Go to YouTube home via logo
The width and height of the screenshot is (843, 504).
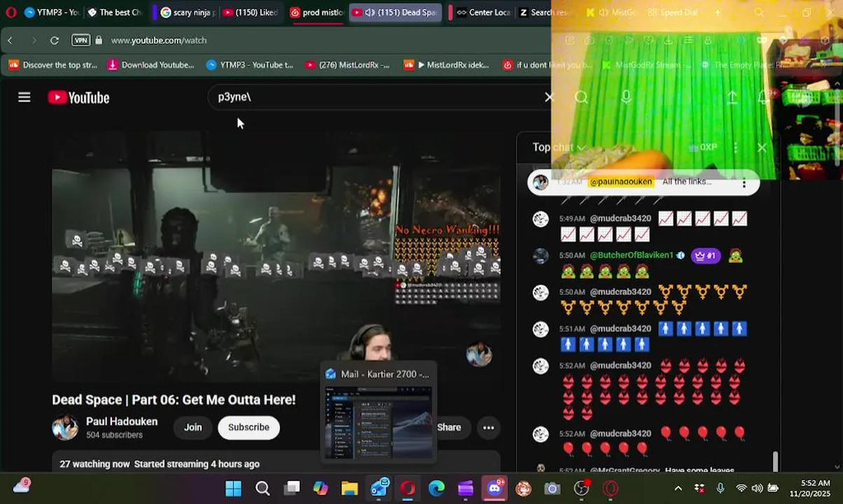click(x=78, y=97)
